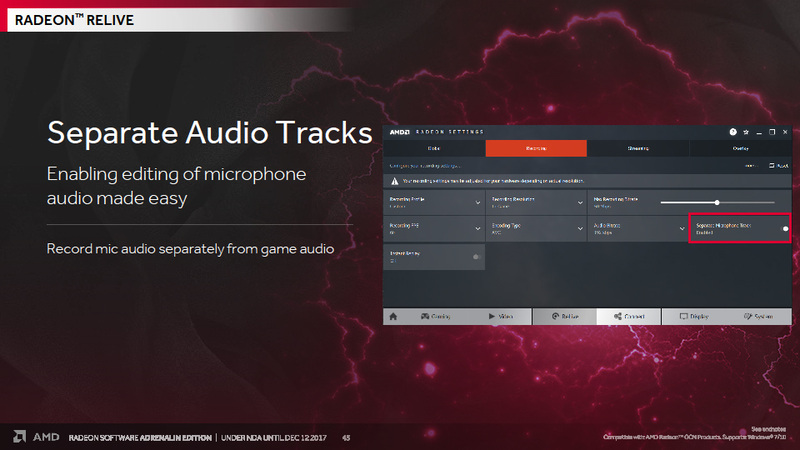Toggle the Instant Replay switch
Screen dimensions: 800x450
point(476,257)
